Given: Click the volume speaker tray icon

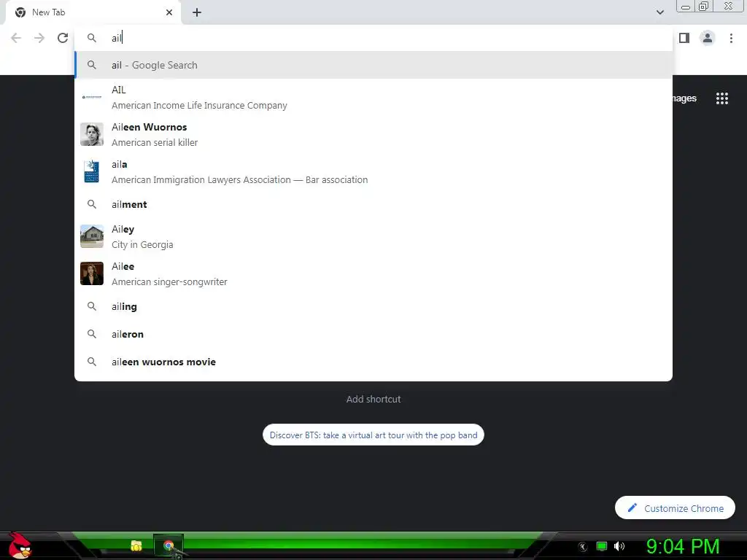Looking at the screenshot, I should (619, 546).
